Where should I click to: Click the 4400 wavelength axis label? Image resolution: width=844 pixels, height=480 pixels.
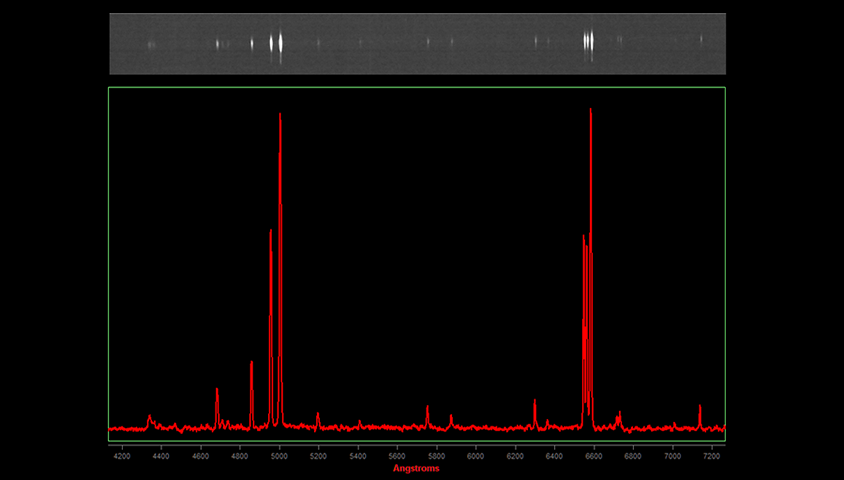tap(161, 456)
